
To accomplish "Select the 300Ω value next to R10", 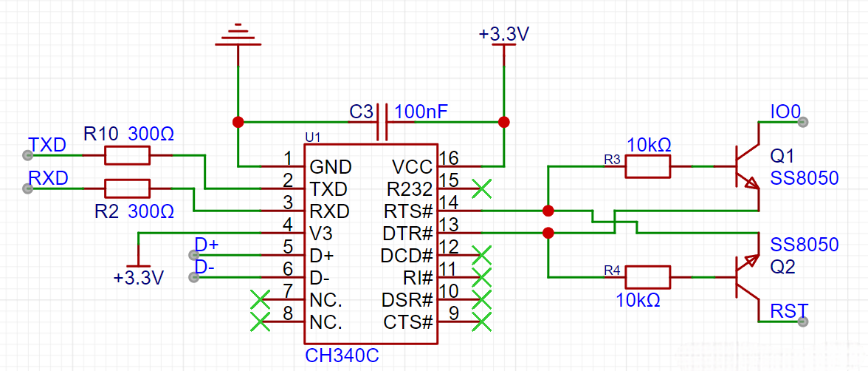I will point(152,133).
